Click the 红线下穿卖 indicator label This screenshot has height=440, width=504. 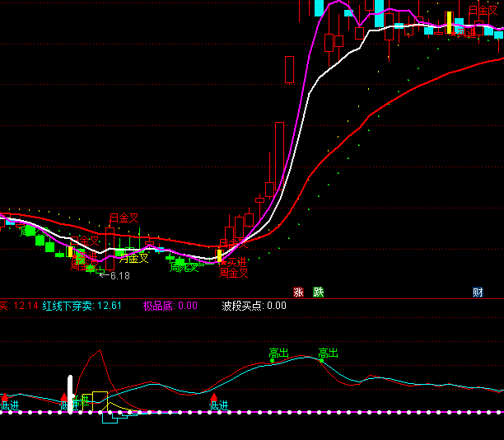70,306
